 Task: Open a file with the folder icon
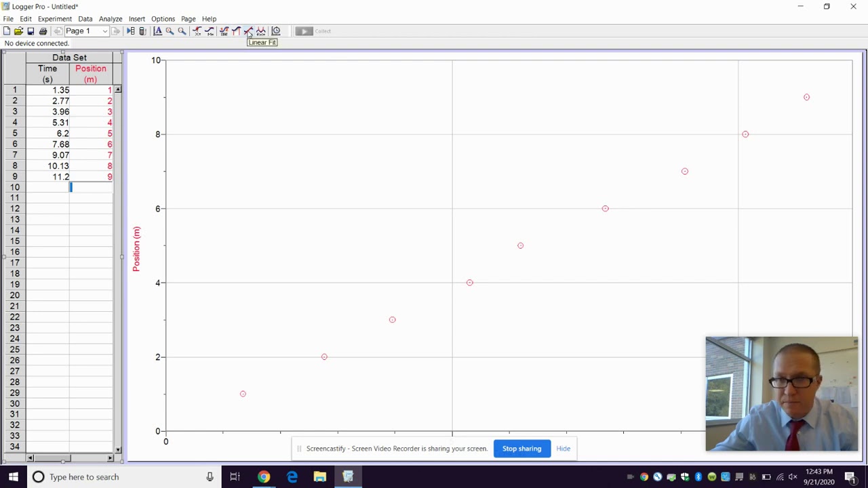[19, 31]
